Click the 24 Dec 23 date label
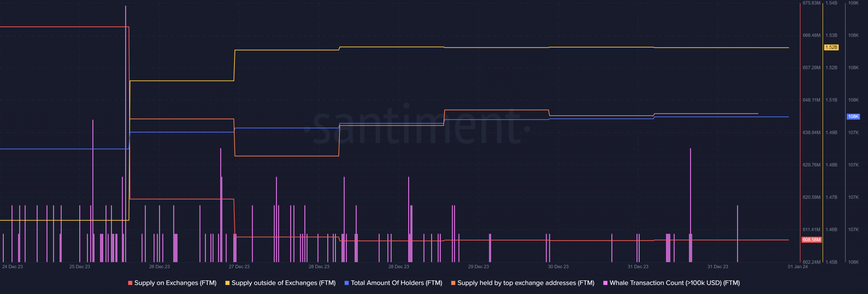 click(13, 267)
